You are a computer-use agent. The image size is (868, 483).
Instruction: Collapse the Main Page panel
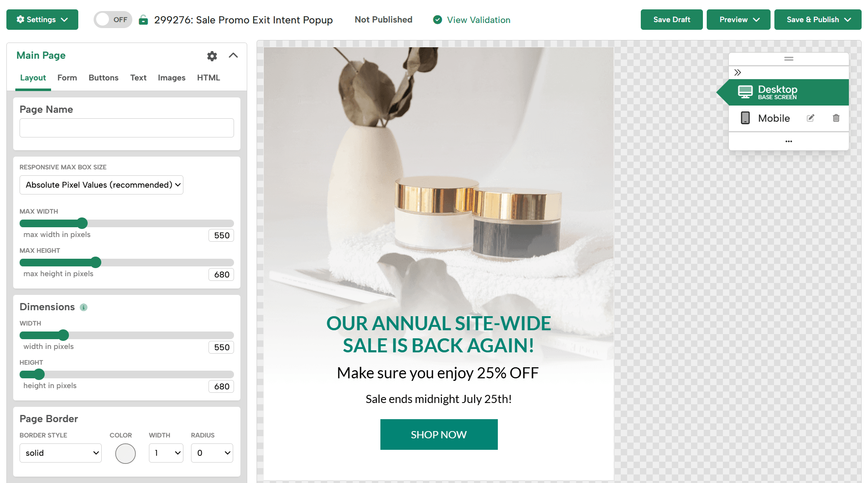click(x=233, y=55)
